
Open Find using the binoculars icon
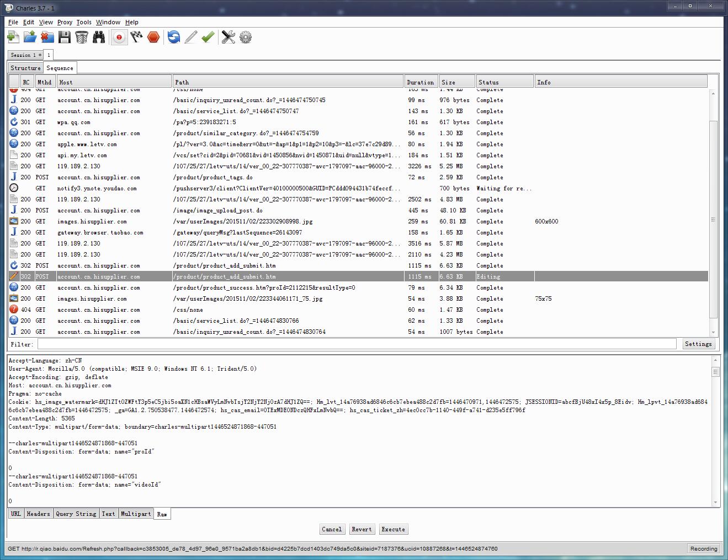pos(99,37)
